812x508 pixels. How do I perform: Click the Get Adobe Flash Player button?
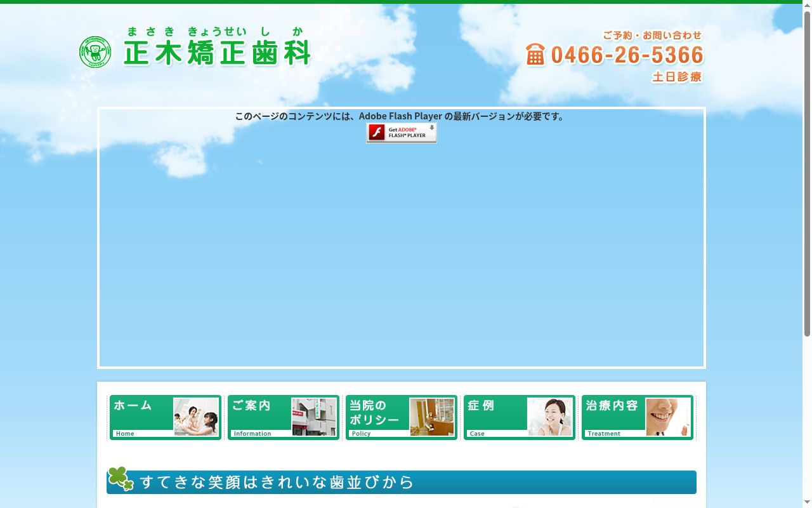coord(402,133)
